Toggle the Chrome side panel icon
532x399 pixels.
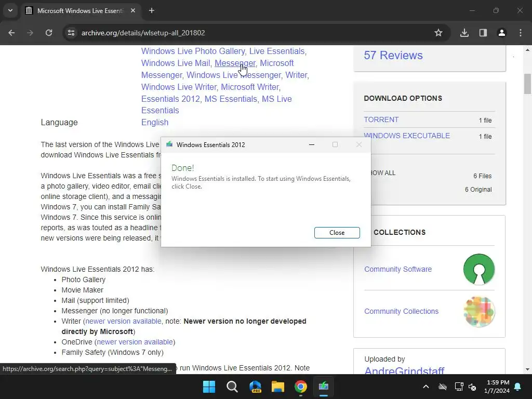point(483,33)
